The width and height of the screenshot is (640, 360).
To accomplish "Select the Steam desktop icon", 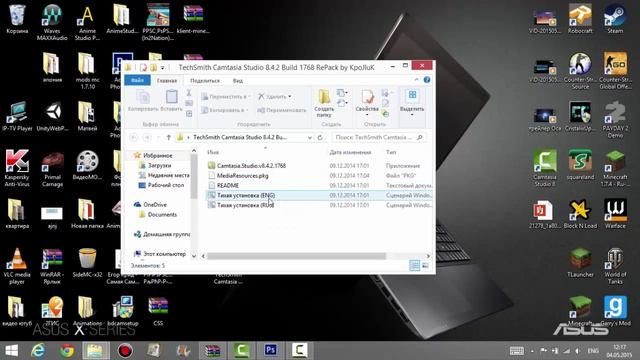I will pos(615,19).
